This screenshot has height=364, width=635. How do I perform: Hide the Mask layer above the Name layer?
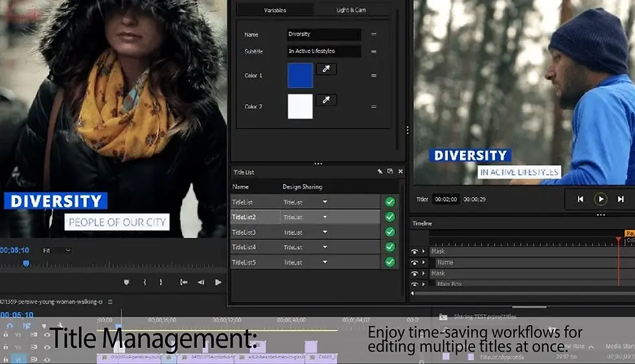pos(414,251)
